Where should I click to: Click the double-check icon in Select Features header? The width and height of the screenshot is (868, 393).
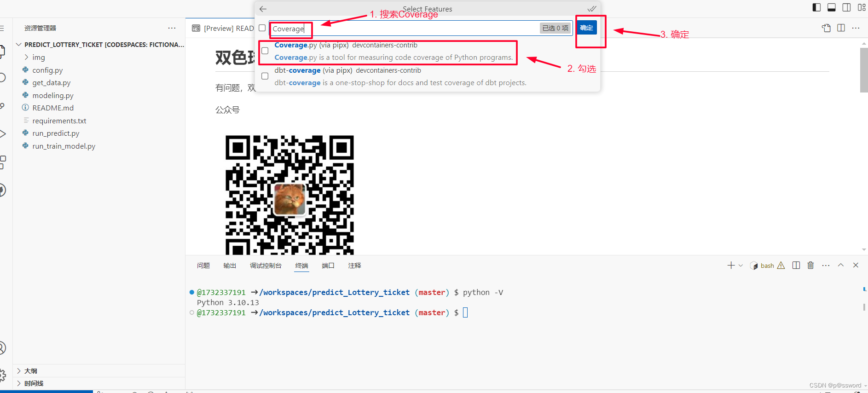point(592,9)
